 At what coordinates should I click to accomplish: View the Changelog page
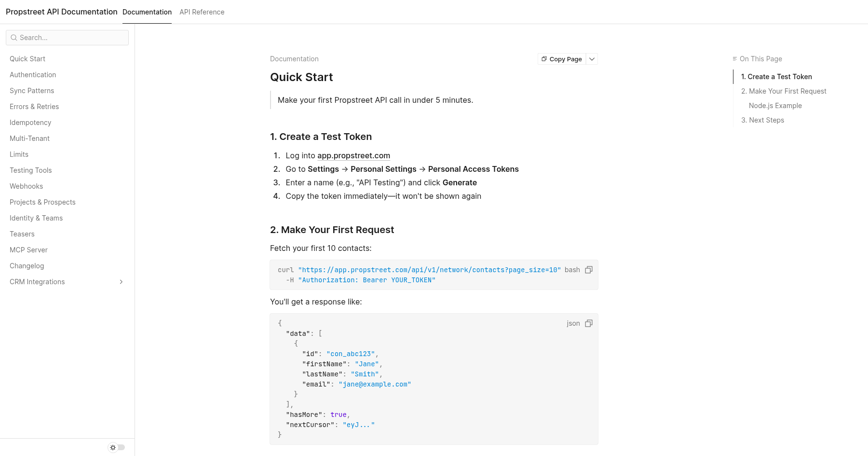click(27, 266)
